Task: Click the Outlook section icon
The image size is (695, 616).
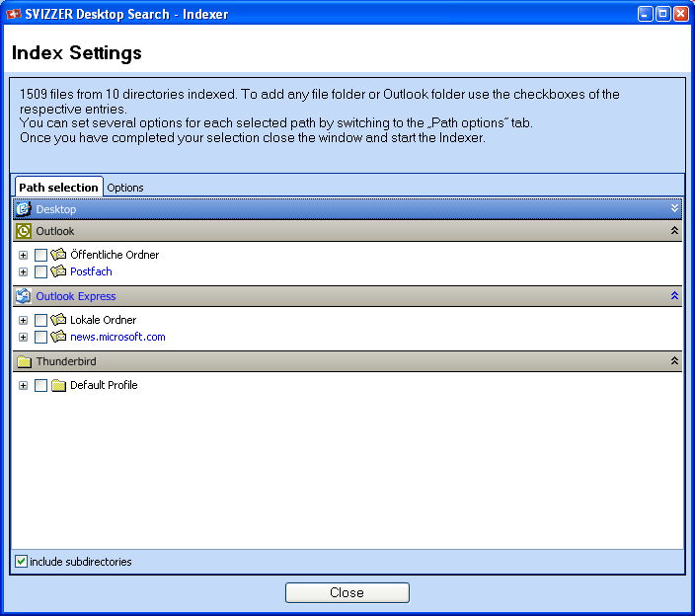Action: pos(23,231)
